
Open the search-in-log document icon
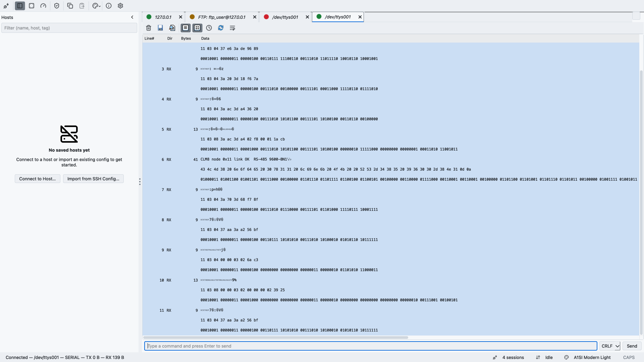click(x=172, y=28)
